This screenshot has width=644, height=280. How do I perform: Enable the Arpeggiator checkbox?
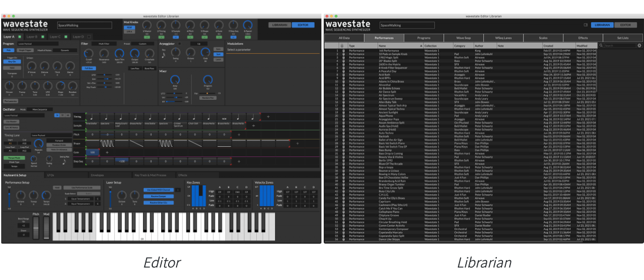179,44
